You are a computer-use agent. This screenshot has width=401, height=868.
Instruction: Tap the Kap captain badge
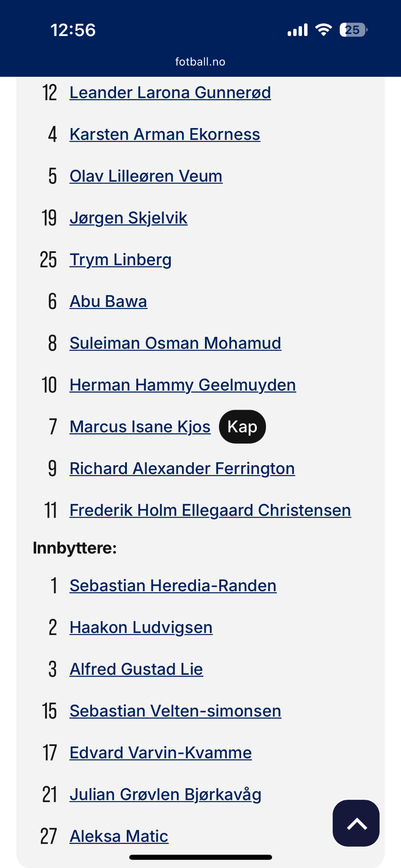pos(242,427)
